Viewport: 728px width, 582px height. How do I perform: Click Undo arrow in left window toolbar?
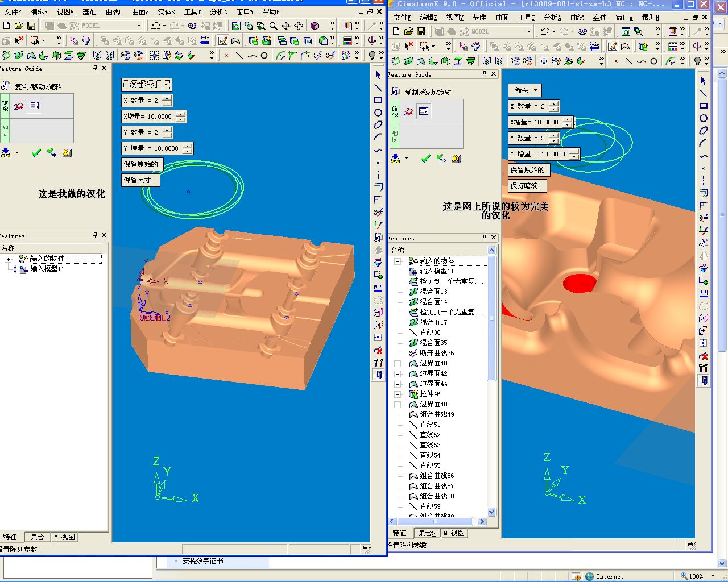coord(155,26)
